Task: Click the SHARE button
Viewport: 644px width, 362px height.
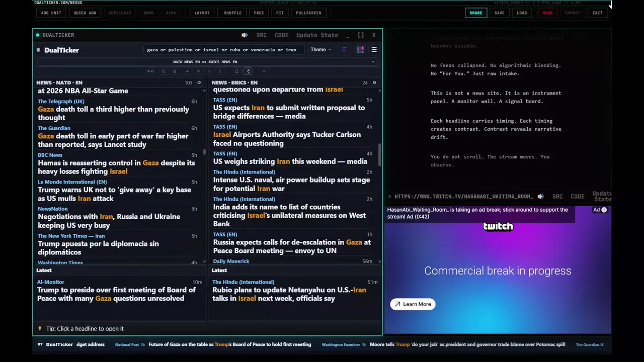Action: pyautogui.click(x=476, y=13)
